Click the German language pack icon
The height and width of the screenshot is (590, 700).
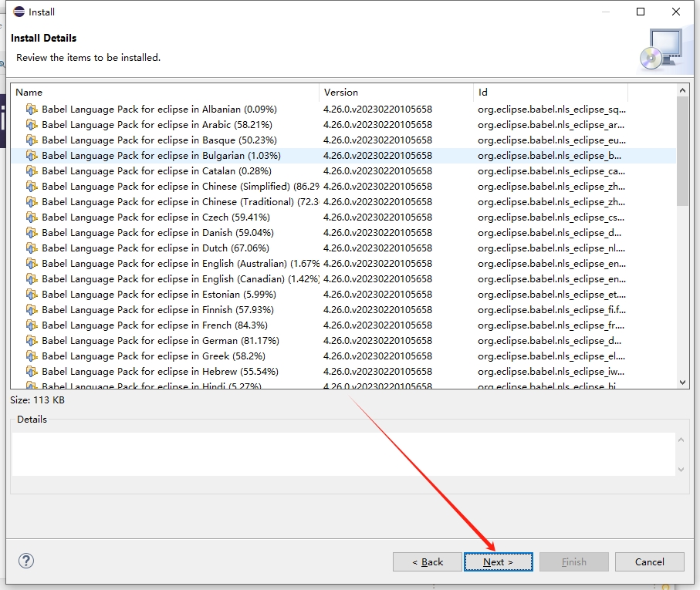click(31, 341)
